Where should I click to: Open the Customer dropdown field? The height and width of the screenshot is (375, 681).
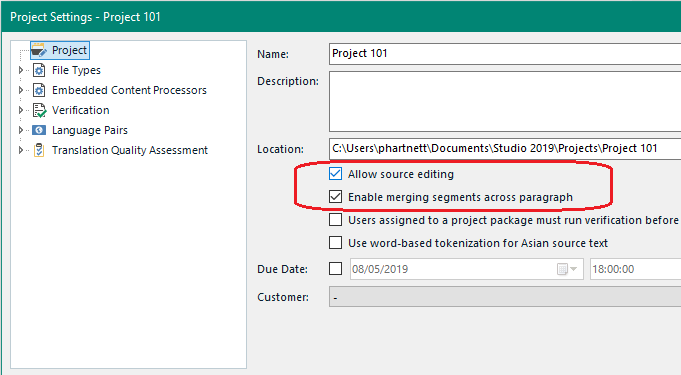pos(505,297)
